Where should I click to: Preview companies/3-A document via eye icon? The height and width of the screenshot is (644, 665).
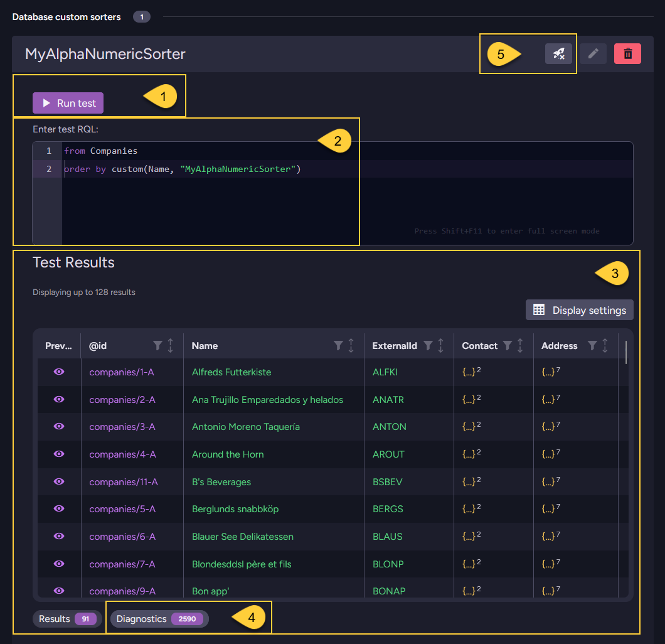click(59, 426)
